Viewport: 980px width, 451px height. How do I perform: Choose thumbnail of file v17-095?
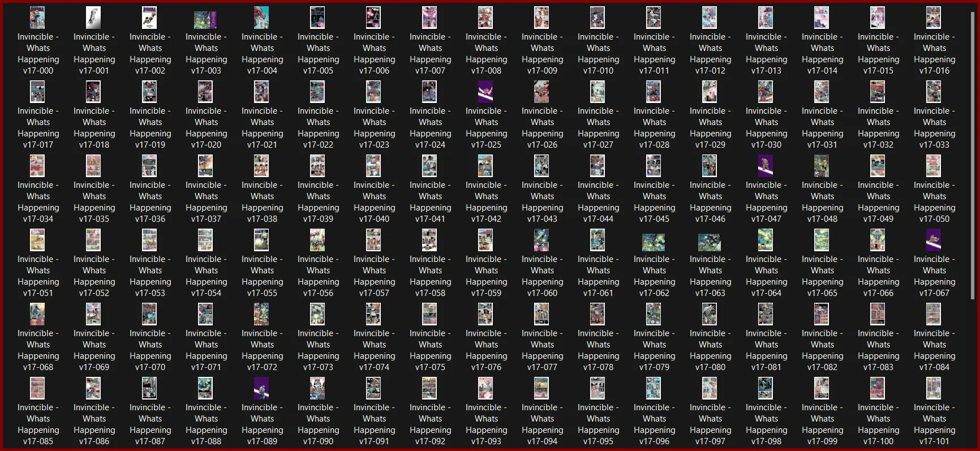598,389
